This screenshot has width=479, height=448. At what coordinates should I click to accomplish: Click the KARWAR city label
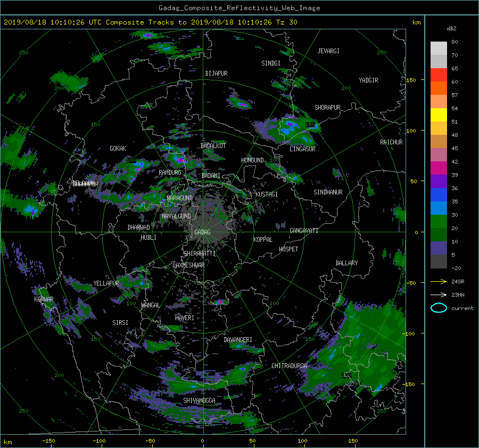44,299
